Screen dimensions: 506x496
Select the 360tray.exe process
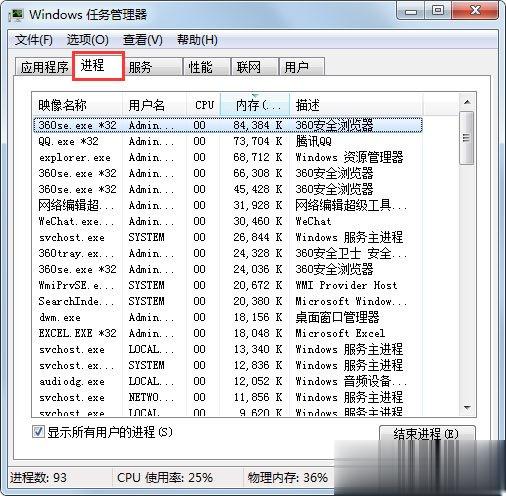(228, 253)
